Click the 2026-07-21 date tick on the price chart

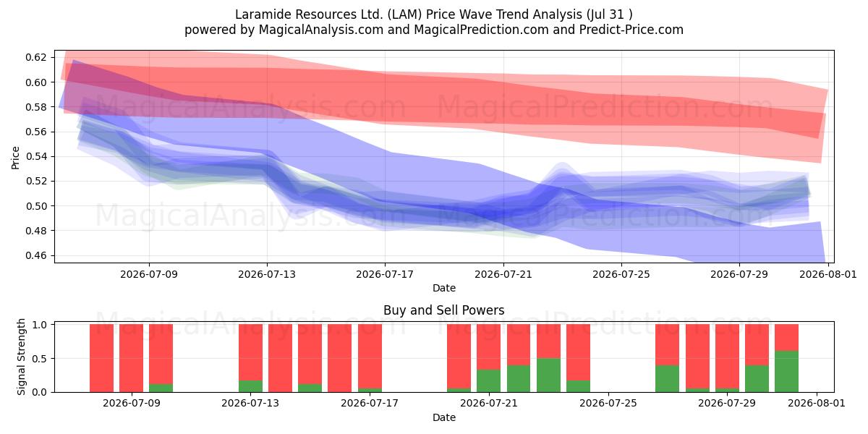click(503, 273)
